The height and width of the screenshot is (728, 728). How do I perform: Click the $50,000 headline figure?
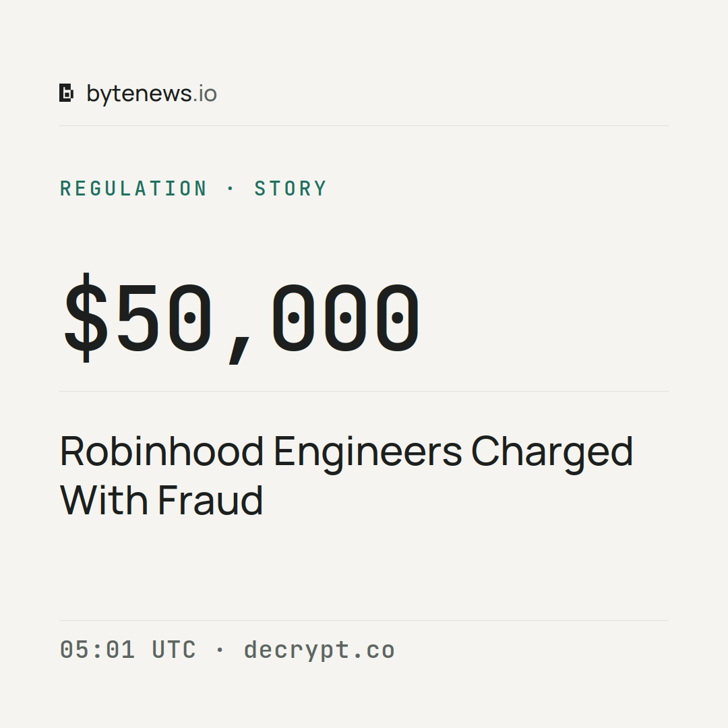[x=241, y=318]
